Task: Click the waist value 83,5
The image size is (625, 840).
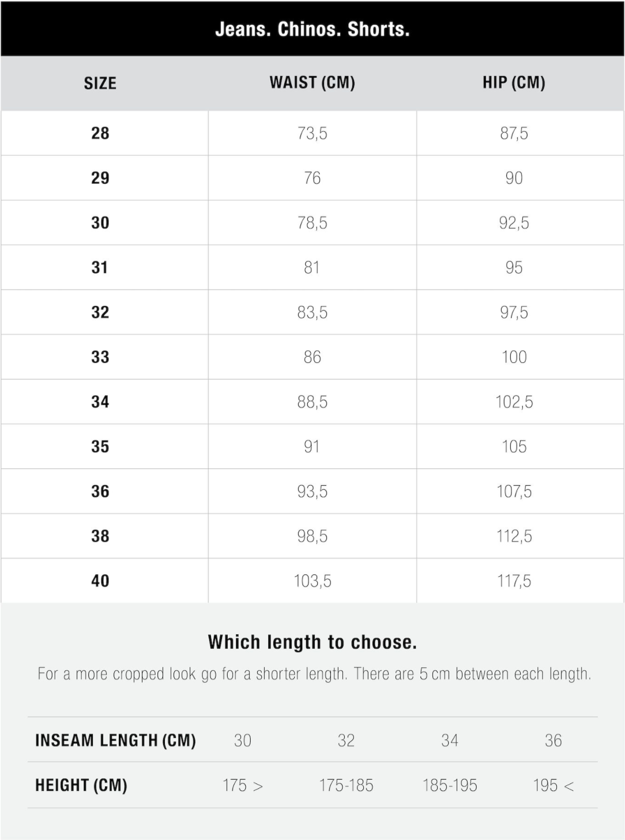Action: click(312, 312)
